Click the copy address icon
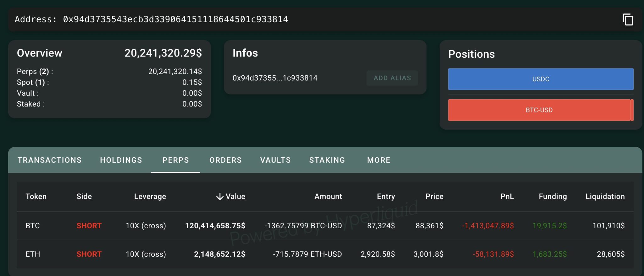 [628, 19]
